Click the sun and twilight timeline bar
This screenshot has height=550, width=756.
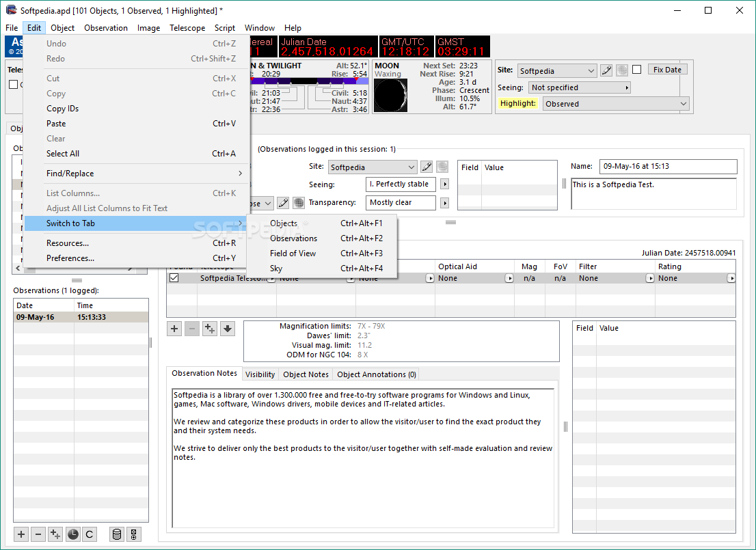click(310, 81)
